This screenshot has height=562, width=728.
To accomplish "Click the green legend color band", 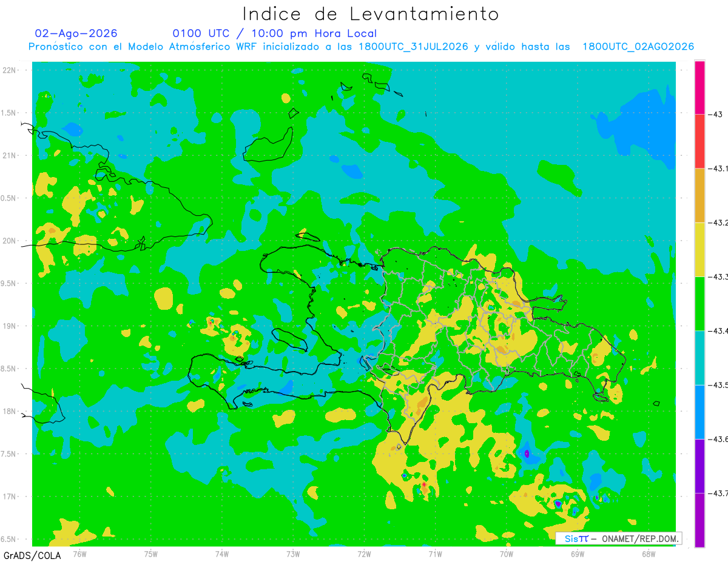I will coord(699,303).
